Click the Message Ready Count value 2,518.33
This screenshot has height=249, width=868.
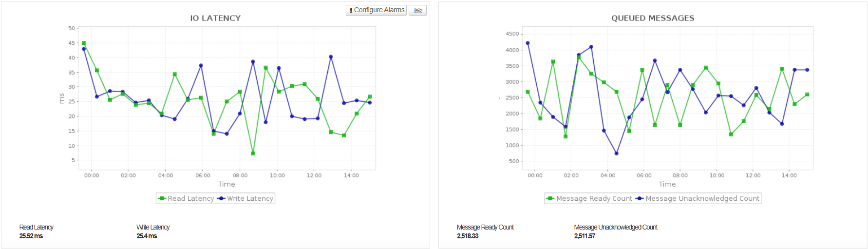(468, 236)
